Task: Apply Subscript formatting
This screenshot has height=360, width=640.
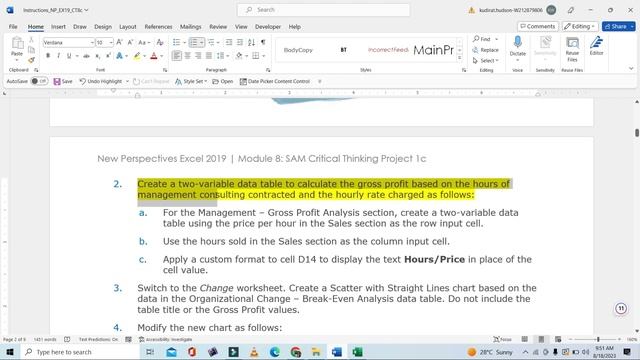Action: 98,56
